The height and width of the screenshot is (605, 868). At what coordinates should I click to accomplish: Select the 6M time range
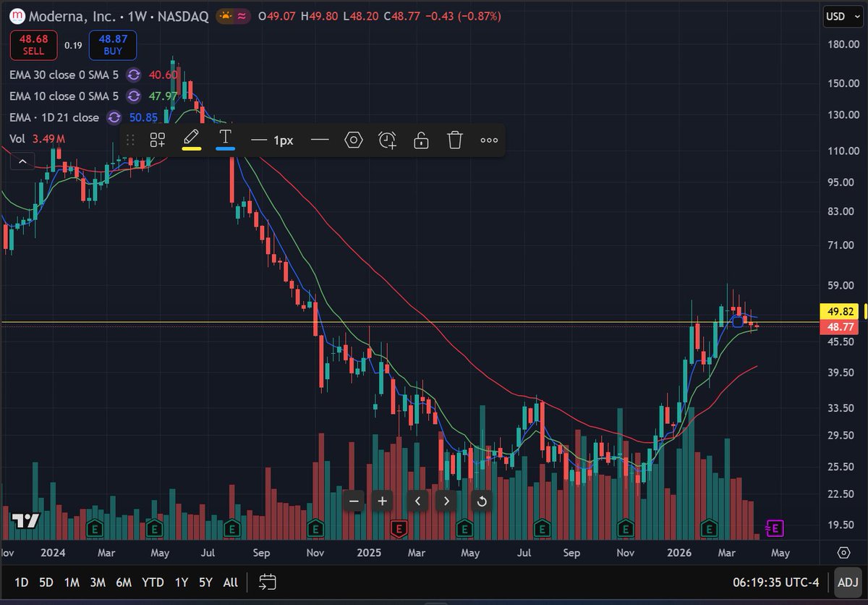[x=123, y=582]
